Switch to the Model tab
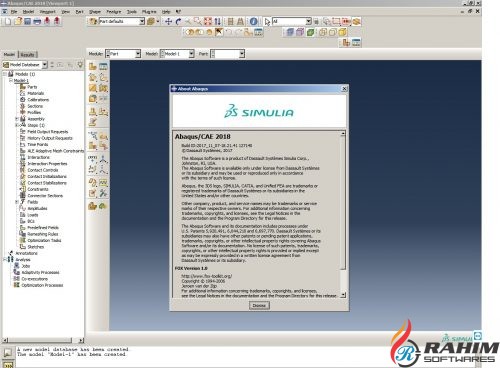This screenshot has width=500, height=368. coord(9,55)
